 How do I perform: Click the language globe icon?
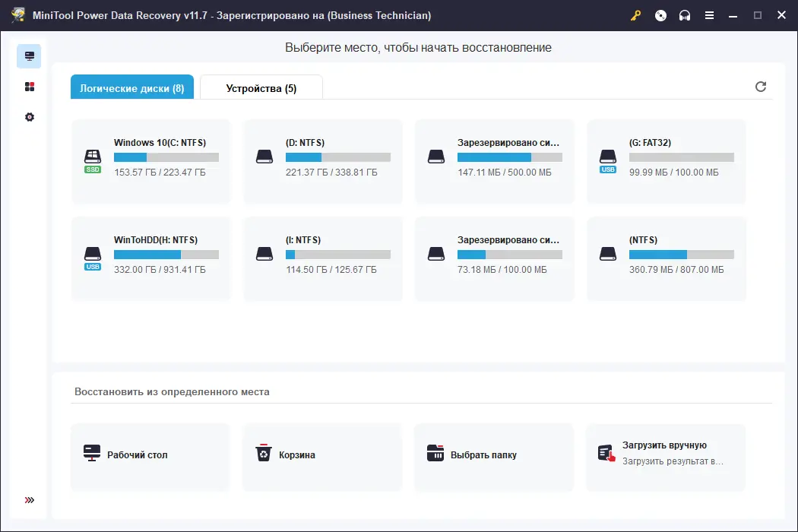point(660,15)
